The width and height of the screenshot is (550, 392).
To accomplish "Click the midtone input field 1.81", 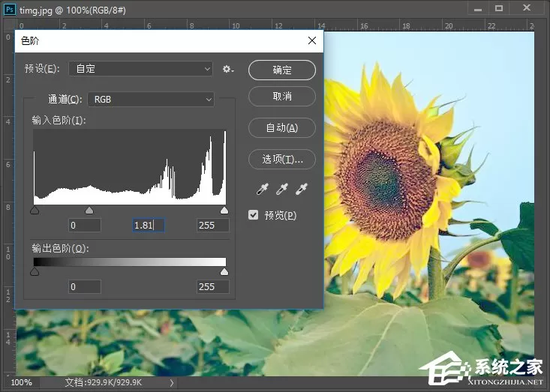I will pos(149,226).
